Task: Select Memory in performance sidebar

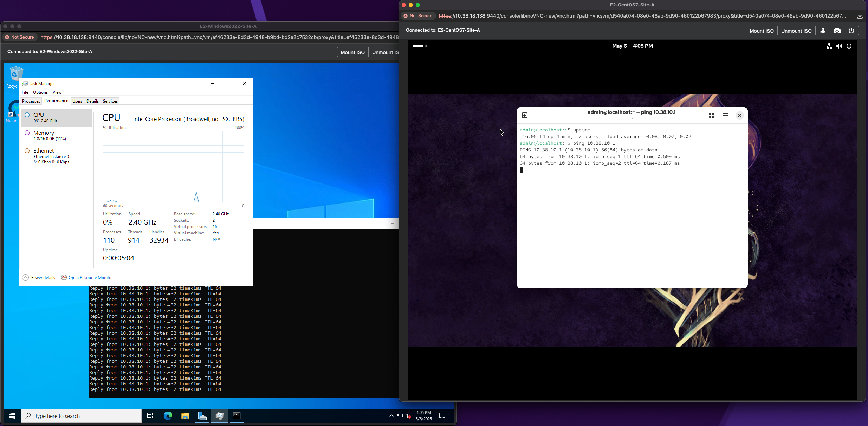Action: [x=57, y=136]
